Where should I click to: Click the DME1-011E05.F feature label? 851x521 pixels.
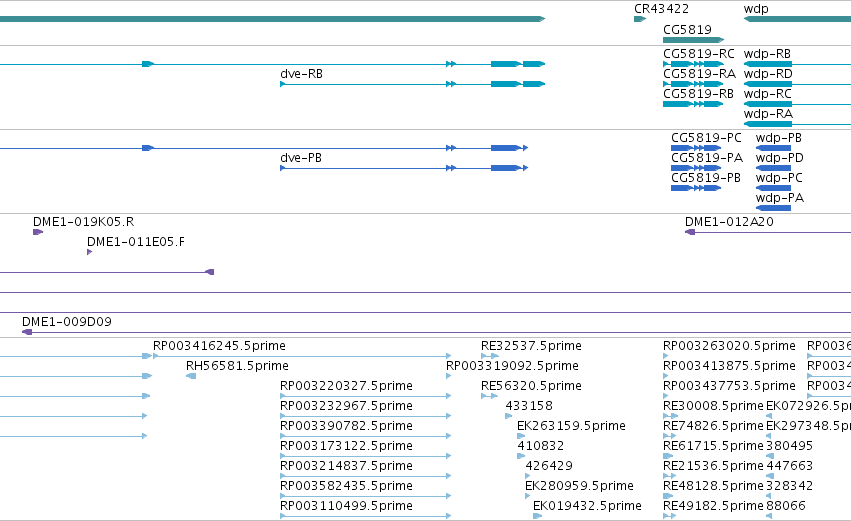coord(136,242)
